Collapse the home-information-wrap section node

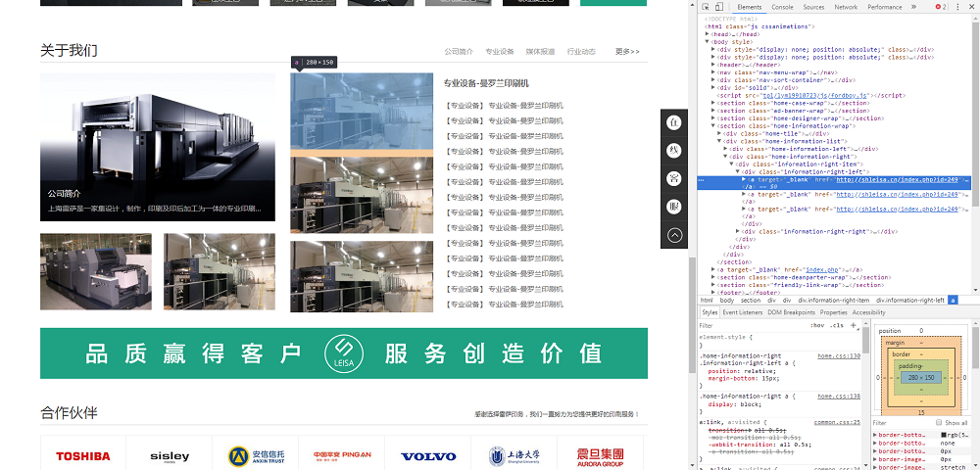pyautogui.click(x=713, y=126)
